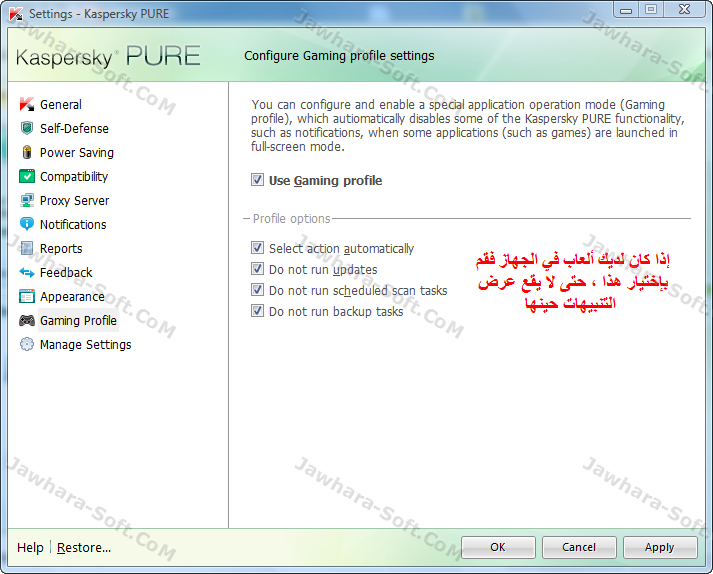
Task: Click the Appearance window icon
Action: click(x=27, y=297)
